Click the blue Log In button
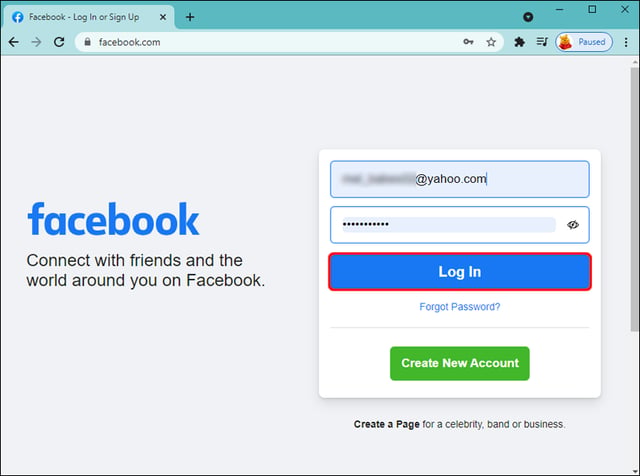Viewport: 640px width, 476px height. [x=460, y=272]
